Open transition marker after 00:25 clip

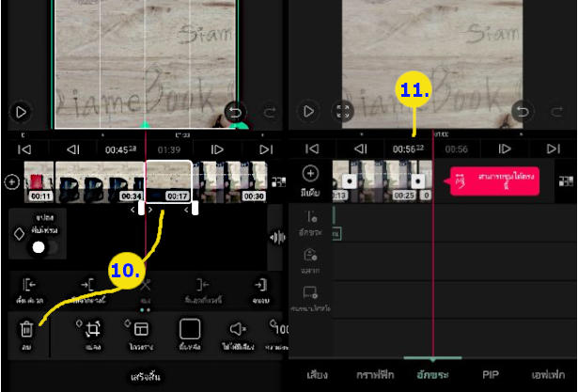pyautogui.click(x=417, y=181)
